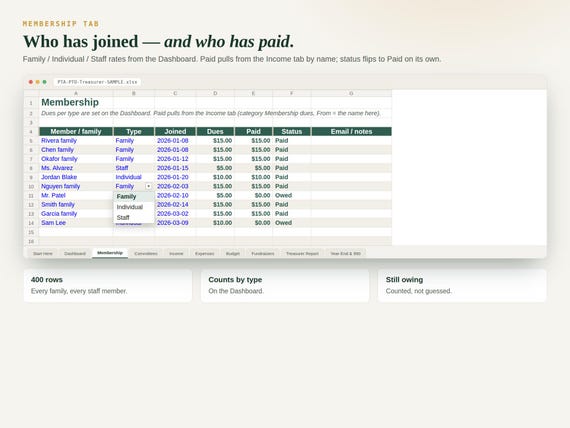Select the Smith family cell

pos(76,204)
